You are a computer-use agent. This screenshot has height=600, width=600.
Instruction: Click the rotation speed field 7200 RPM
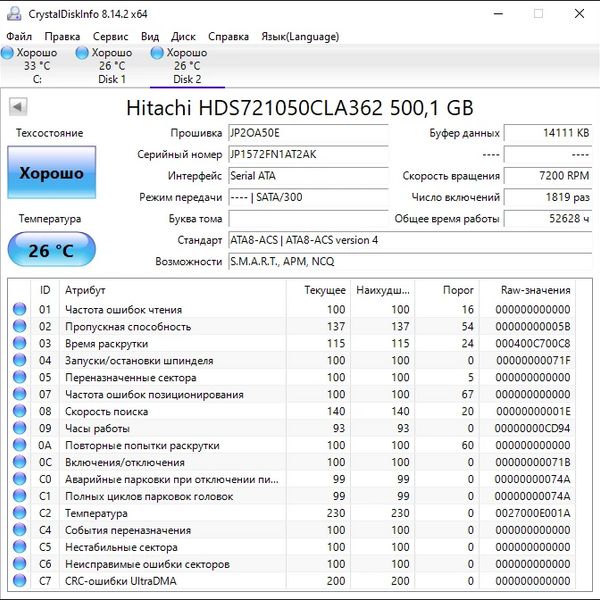pyautogui.click(x=548, y=176)
